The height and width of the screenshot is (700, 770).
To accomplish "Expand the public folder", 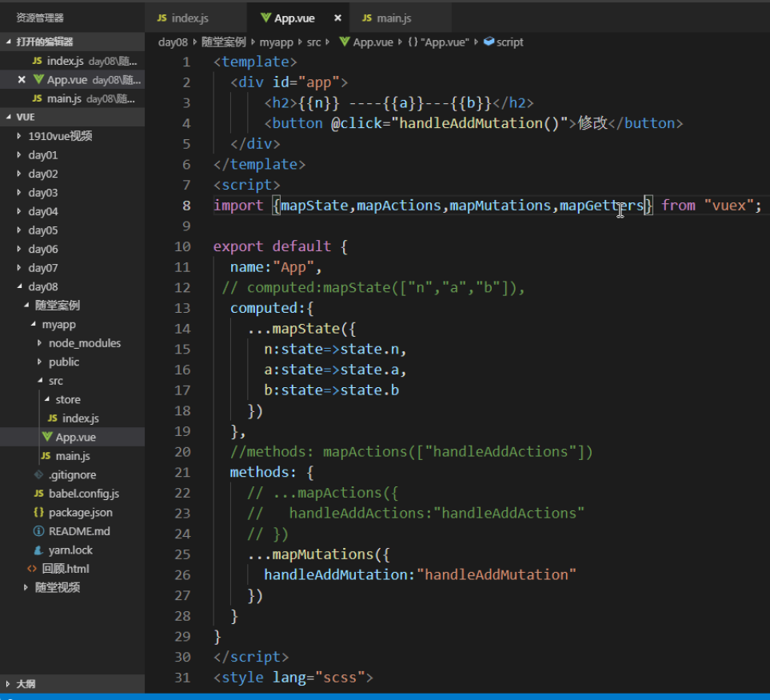I will 72,362.
